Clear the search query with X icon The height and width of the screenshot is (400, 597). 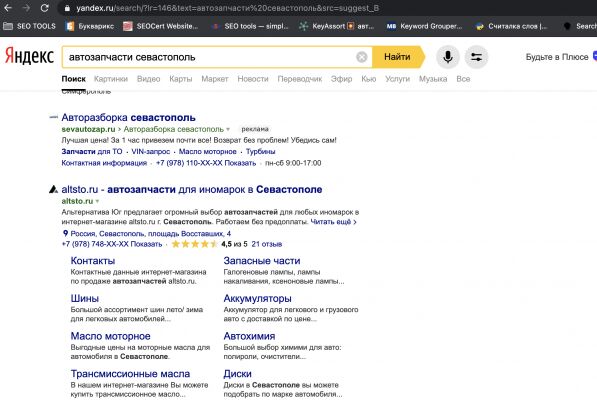pos(361,57)
